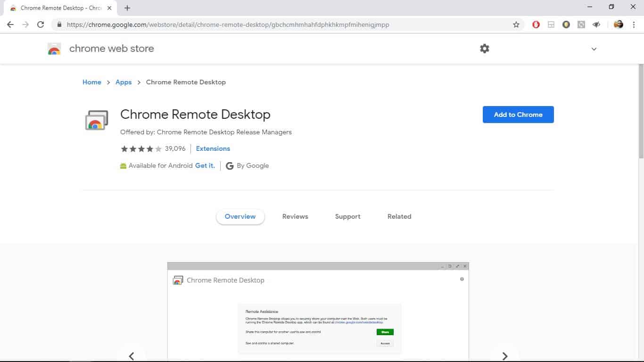Show the next screenshot with right arrow
The height and width of the screenshot is (362, 644).
tap(504, 356)
